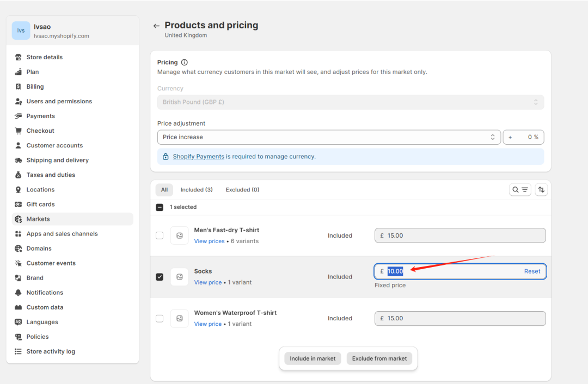Click the price adjustment percentage field

click(x=523, y=137)
